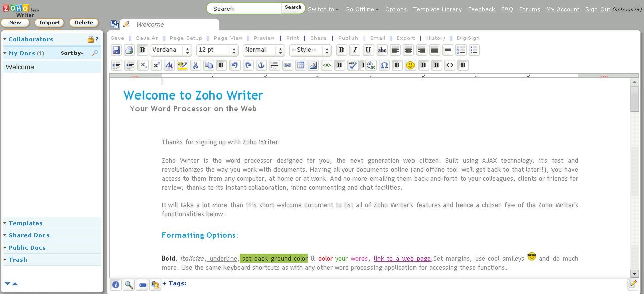Open the Welcome document in My Docs
The height and width of the screenshot is (294, 644).
[x=52, y=67]
